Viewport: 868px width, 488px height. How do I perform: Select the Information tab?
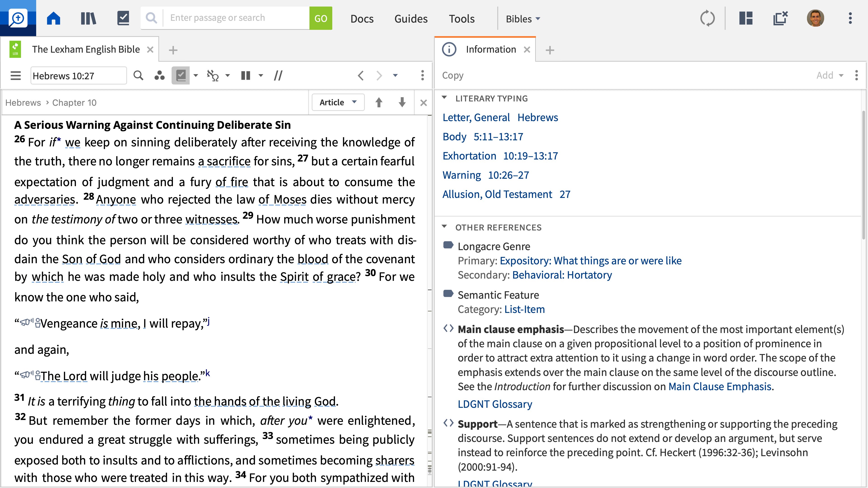coord(491,49)
